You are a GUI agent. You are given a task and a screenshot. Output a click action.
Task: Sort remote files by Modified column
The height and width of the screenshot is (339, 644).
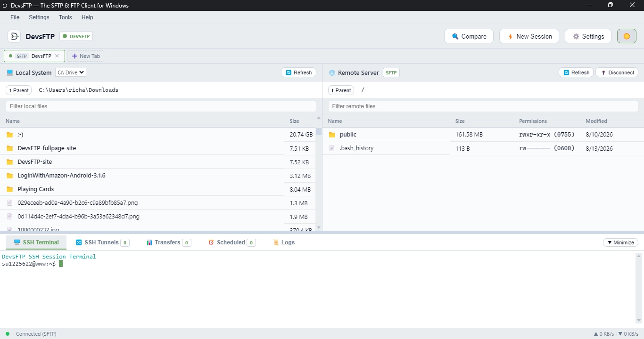[x=596, y=121]
